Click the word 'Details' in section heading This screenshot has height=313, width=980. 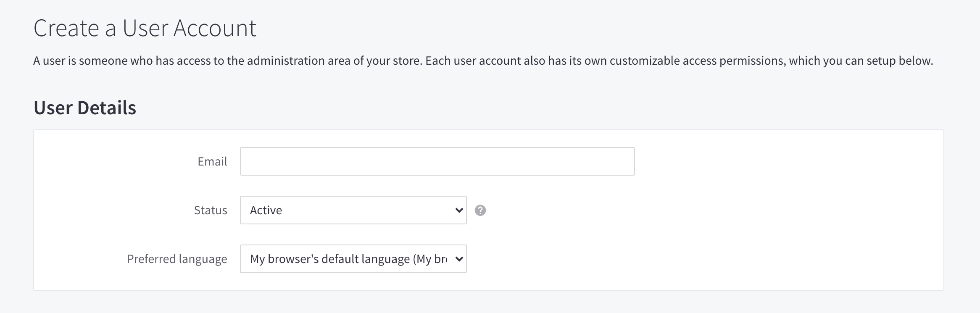pos(107,108)
